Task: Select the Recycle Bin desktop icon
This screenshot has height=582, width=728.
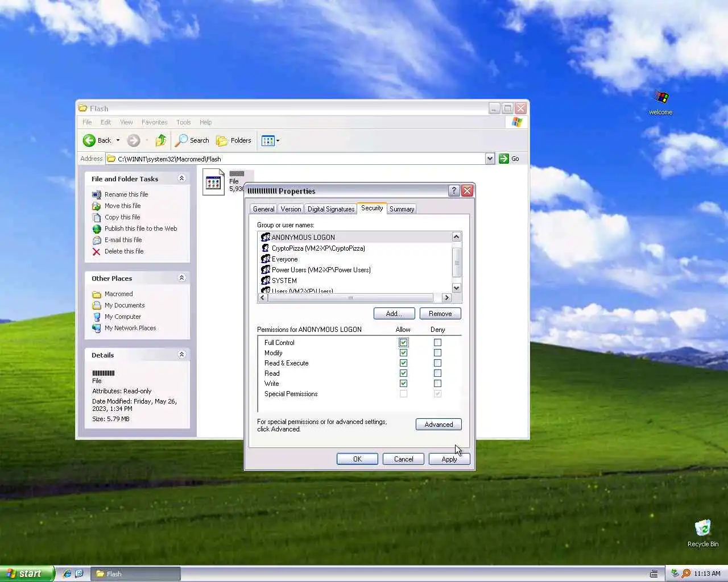Action: coord(703,533)
